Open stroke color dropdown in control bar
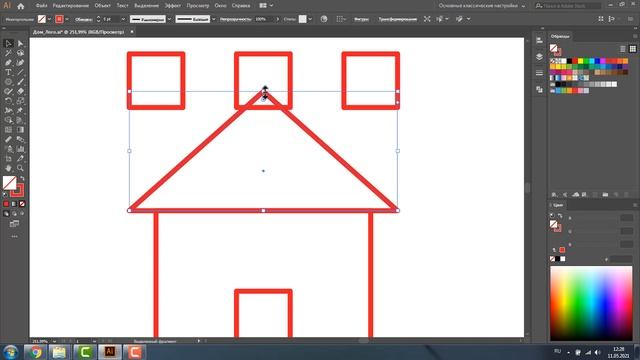This screenshot has width=640, height=360. pos(67,19)
